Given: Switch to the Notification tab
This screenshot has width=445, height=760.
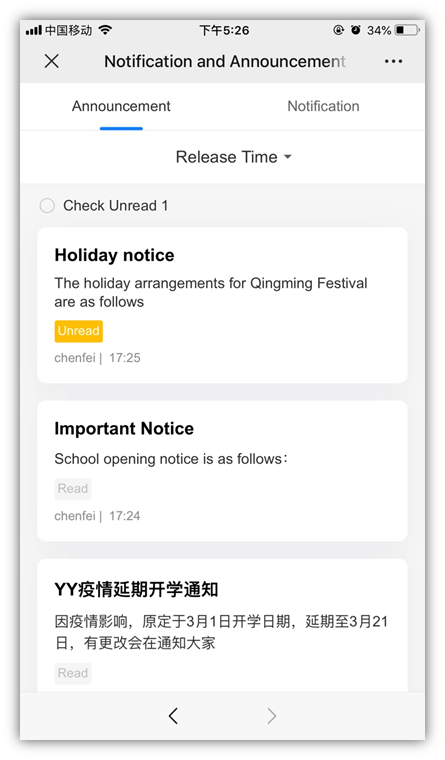Looking at the screenshot, I should 323,106.
